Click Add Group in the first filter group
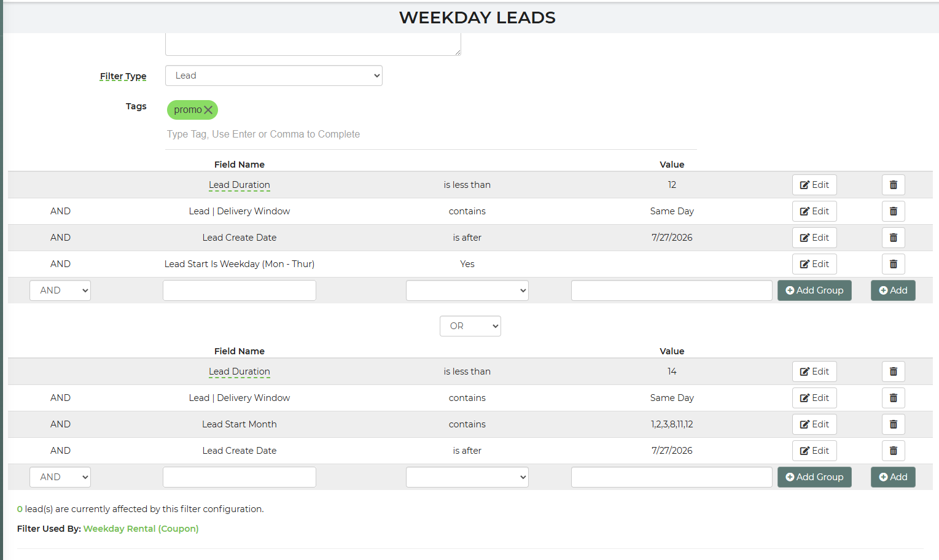This screenshot has height=560, width=939. (x=814, y=290)
